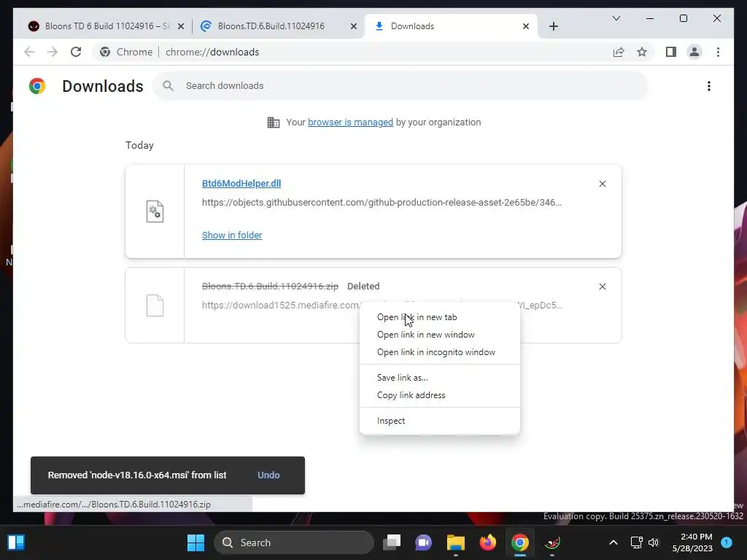Close the Bloons.TD.6.Build.11024916 tab
Viewport: 747px width, 560px height.
(x=354, y=26)
